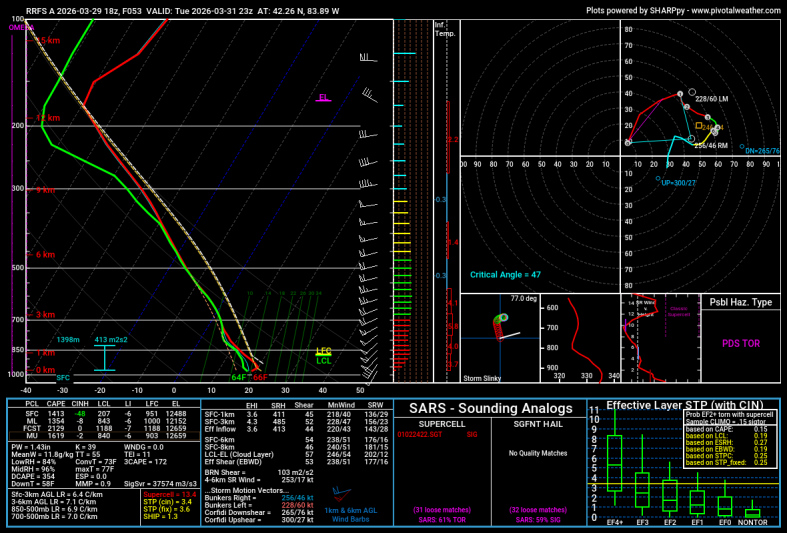
Task: Click the magenta 'PDS TOR' hazard text
Action: 741,343
